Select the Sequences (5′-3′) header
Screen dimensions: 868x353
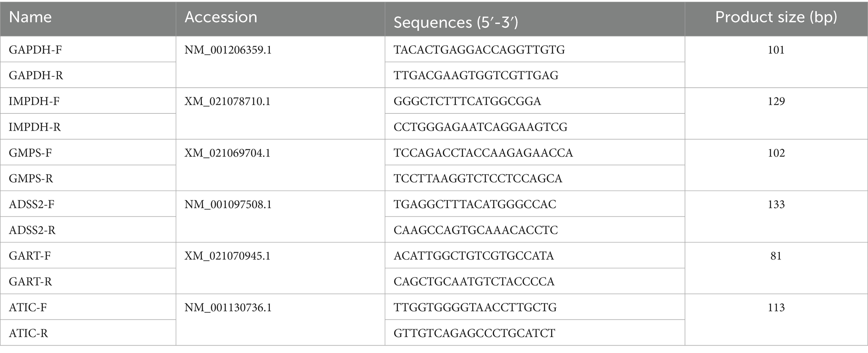456,22
